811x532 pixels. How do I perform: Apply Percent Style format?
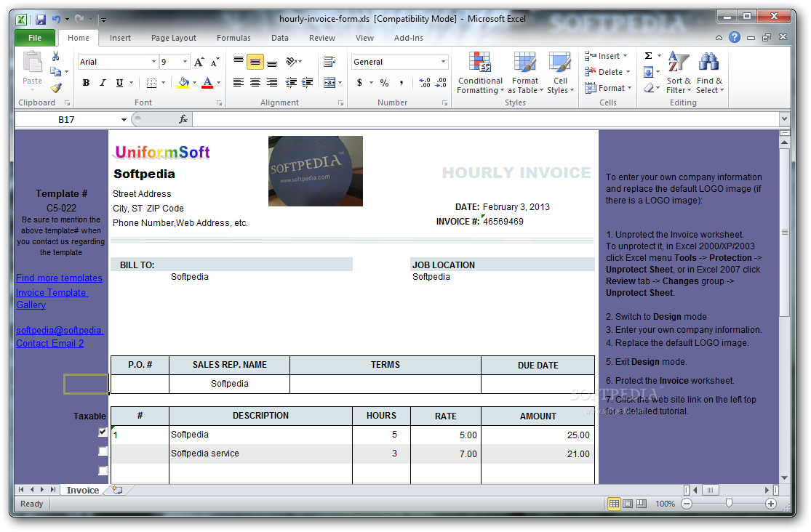384,83
